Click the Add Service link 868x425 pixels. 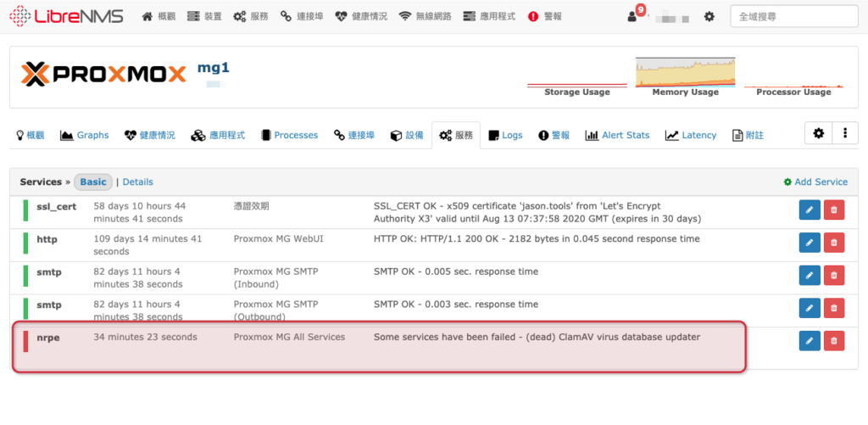point(816,182)
